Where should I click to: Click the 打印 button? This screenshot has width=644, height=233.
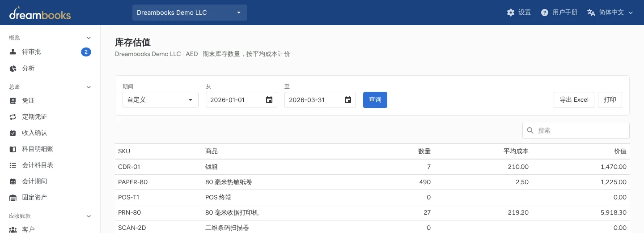(610, 100)
